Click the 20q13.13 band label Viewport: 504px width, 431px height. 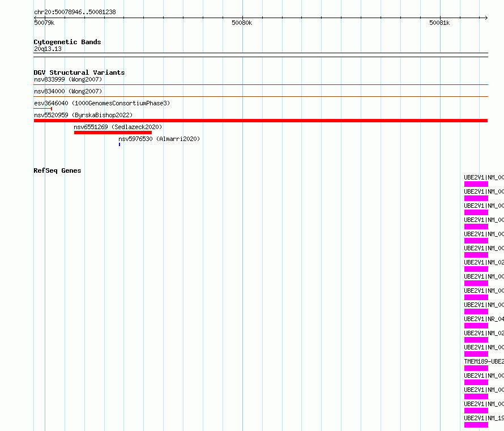click(48, 49)
